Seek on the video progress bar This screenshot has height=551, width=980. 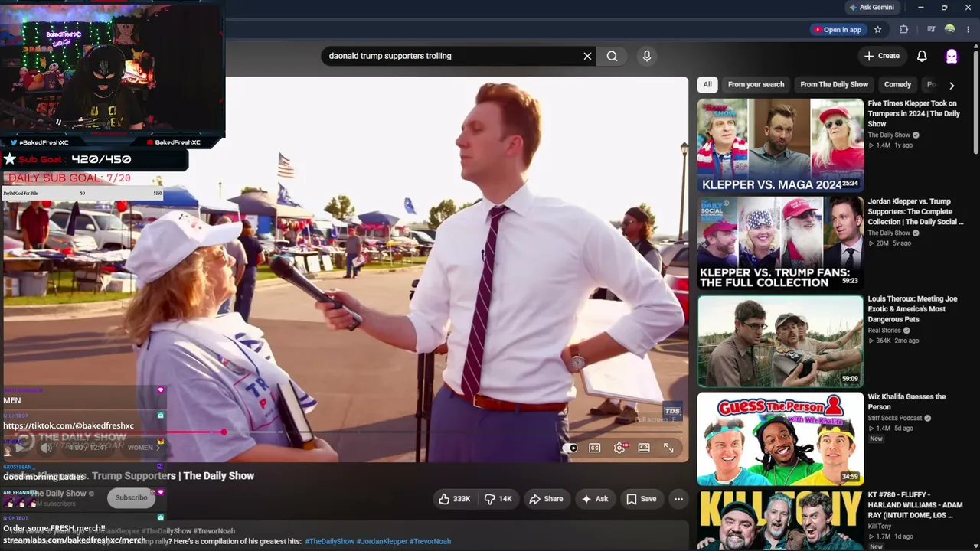click(345, 432)
